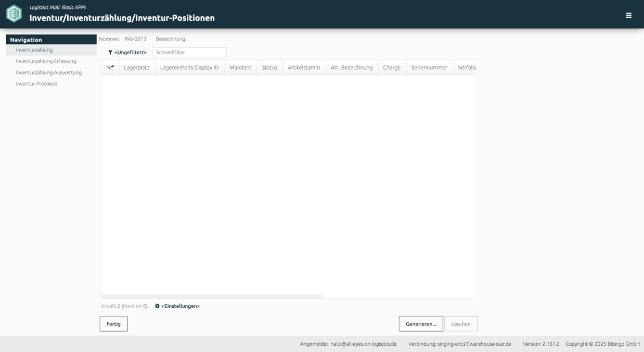Focus the Schnellfilter input field
This screenshot has height=352, width=644.
point(189,53)
